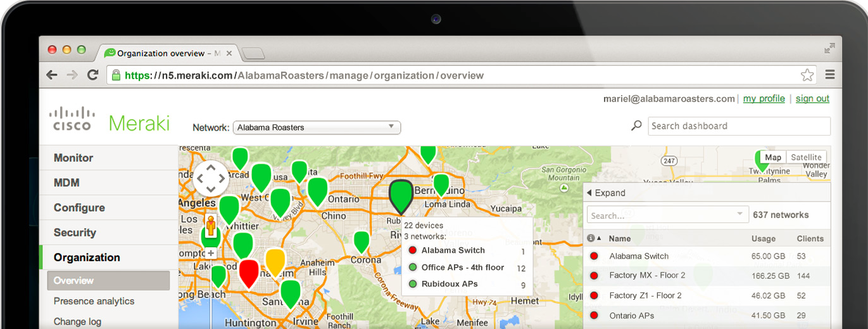This screenshot has height=329, width=868.
Task: Select the Street View pegman icon
Action: pyautogui.click(x=211, y=225)
